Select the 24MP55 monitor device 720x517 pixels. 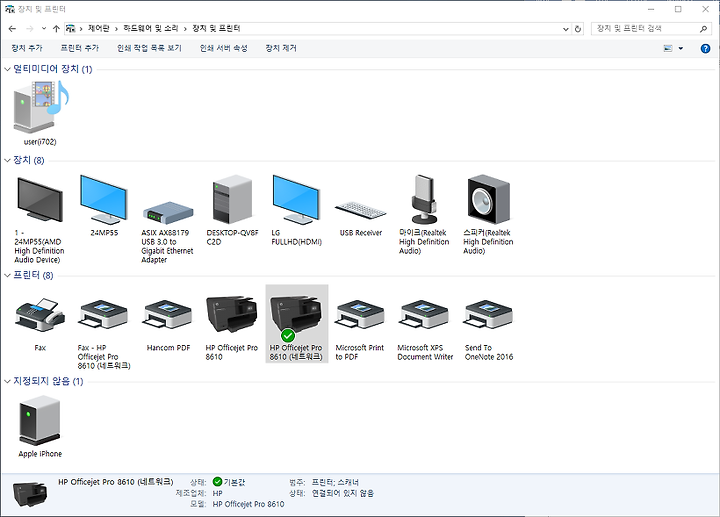pos(104,199)
